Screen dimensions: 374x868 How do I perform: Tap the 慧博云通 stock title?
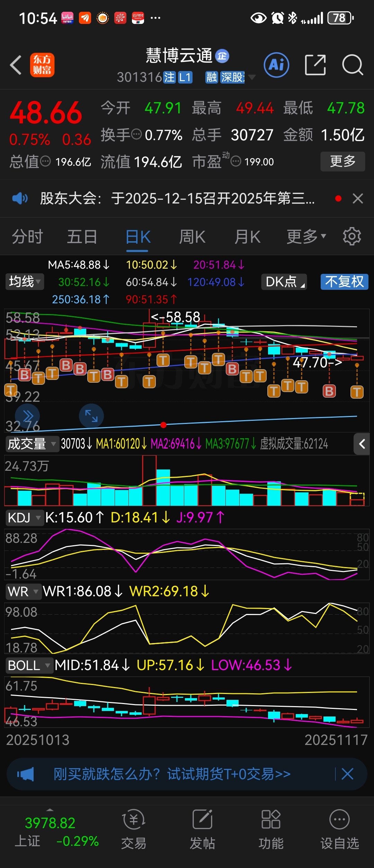[179, 55]
